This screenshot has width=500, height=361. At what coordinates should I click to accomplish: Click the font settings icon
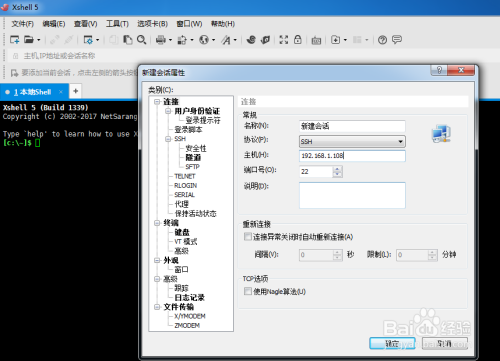pos(226,40)
